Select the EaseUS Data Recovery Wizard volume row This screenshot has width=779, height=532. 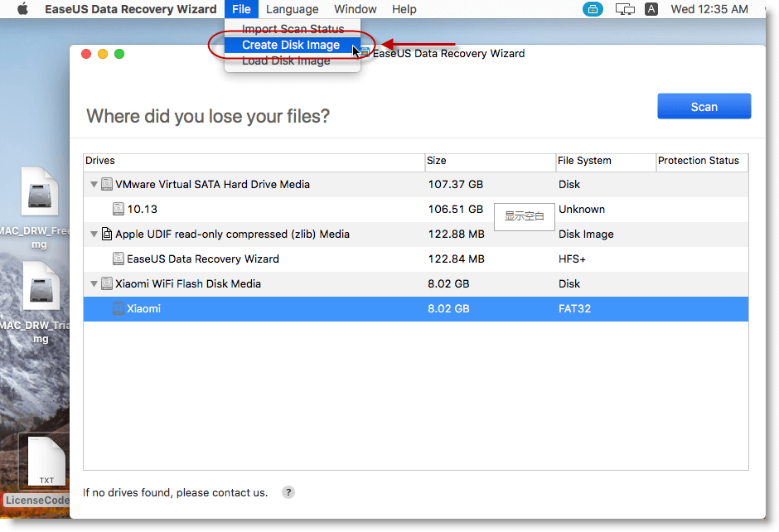point(416,259)
